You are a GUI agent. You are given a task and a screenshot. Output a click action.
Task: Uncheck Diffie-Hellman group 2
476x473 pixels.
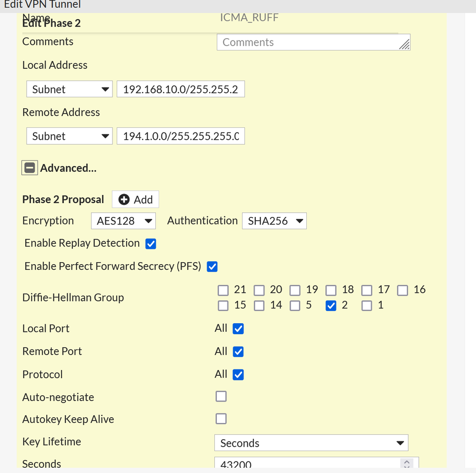(x=331, y=306)
